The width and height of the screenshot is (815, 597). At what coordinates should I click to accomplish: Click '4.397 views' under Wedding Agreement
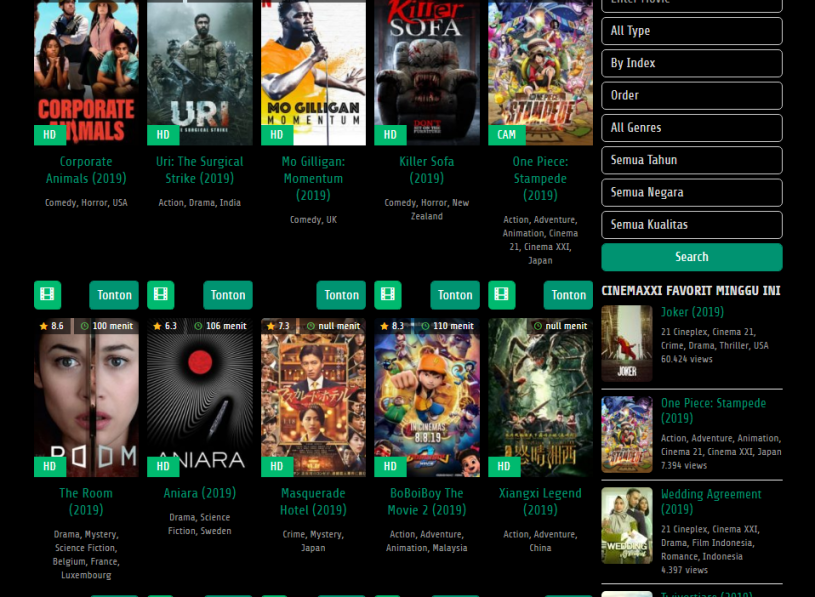684,570
